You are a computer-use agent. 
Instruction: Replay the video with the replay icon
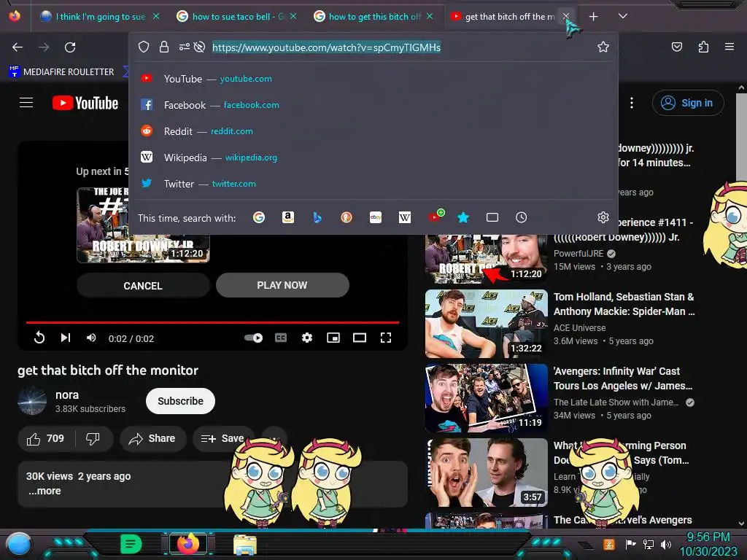[39, 338]
